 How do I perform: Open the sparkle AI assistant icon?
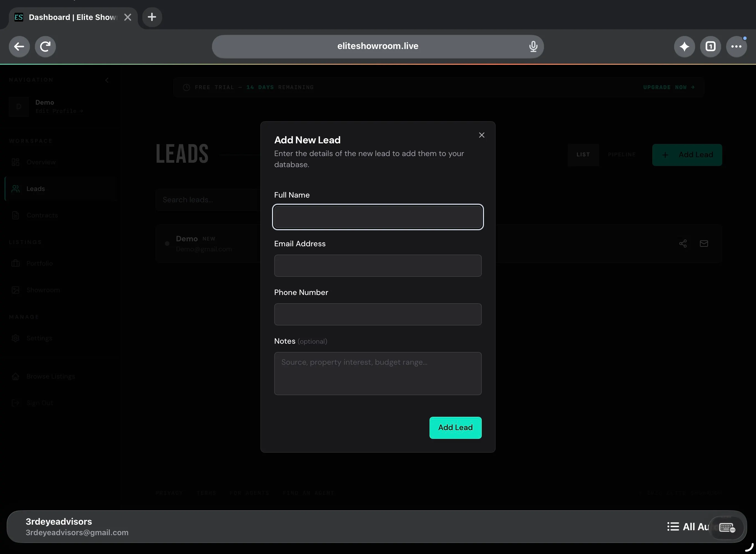pos(684,46)
